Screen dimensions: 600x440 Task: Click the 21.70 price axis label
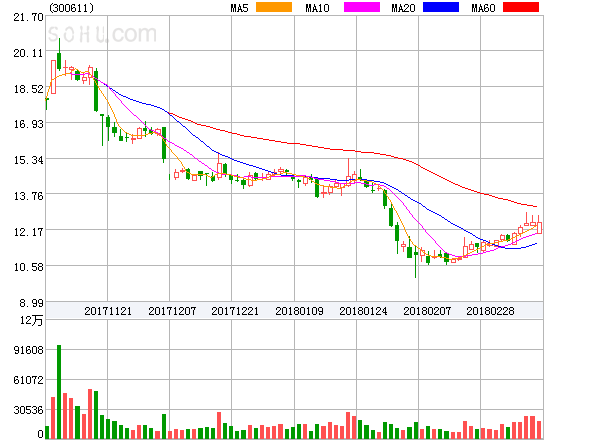(28, 18)
